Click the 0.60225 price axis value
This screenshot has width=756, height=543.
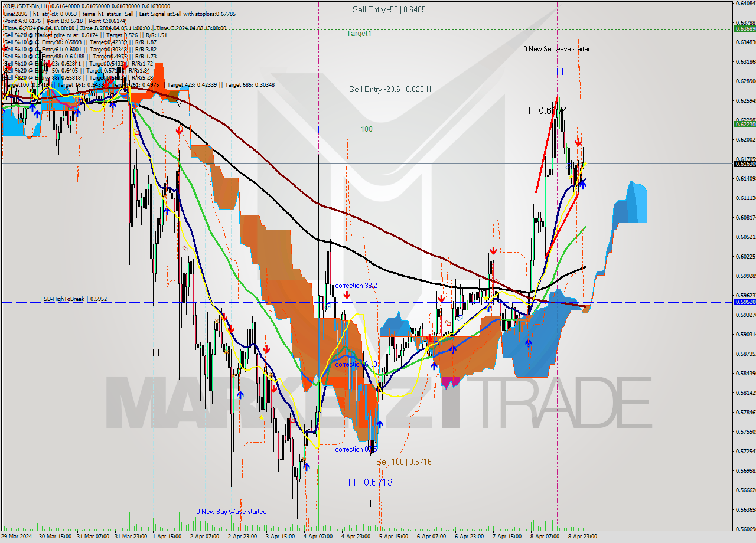pos(745,256)
